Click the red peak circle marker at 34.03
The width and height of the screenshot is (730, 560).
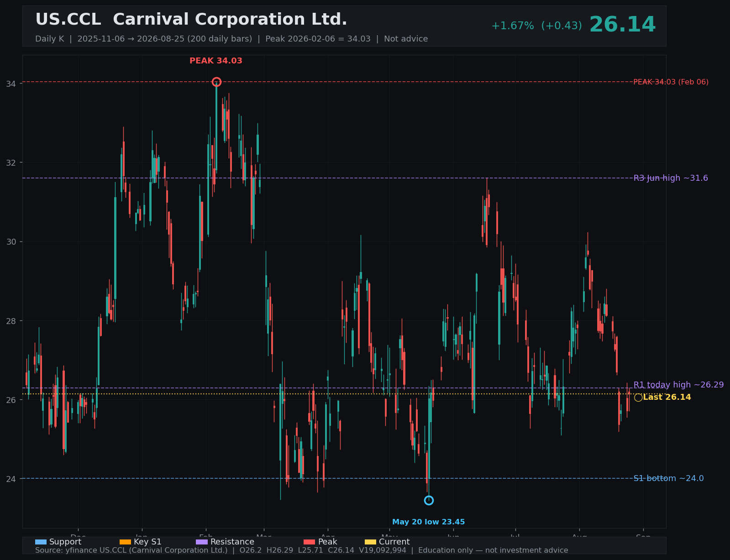click(x=216, y=82)
